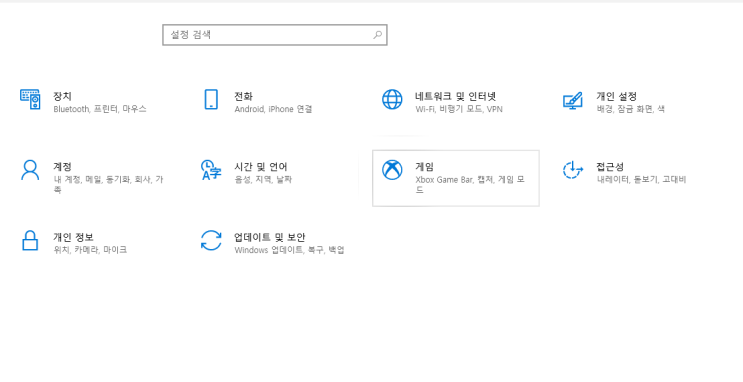Open the 게임 settings title

(424, 167)
